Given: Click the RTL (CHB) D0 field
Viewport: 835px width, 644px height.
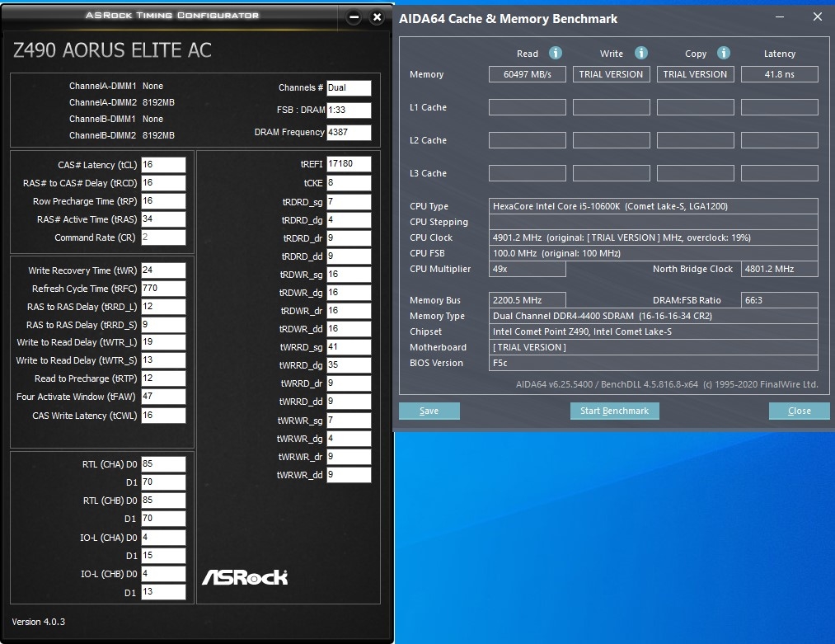Looking at the screenshot, I should pos(163,501).
